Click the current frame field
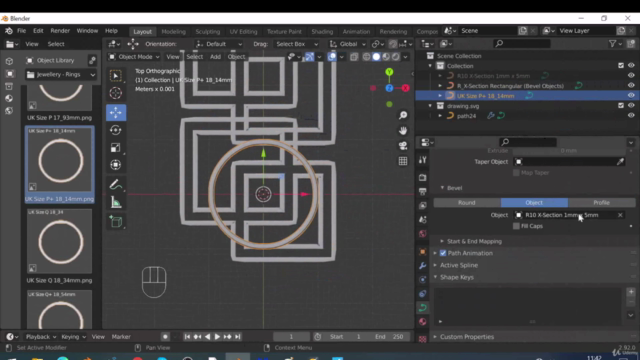 click(x=291, y=337)
